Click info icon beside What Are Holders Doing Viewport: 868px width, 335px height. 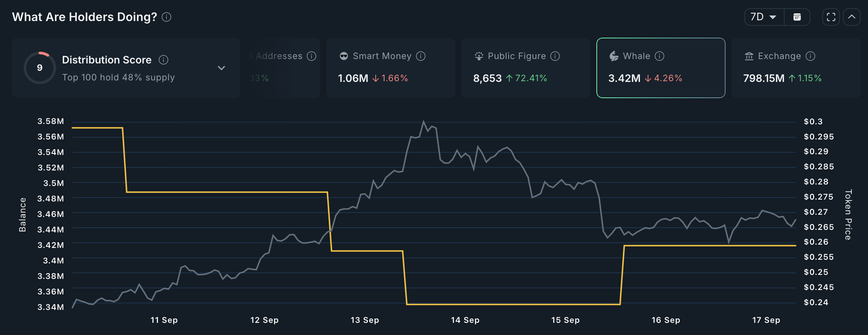tap(166, 17)
